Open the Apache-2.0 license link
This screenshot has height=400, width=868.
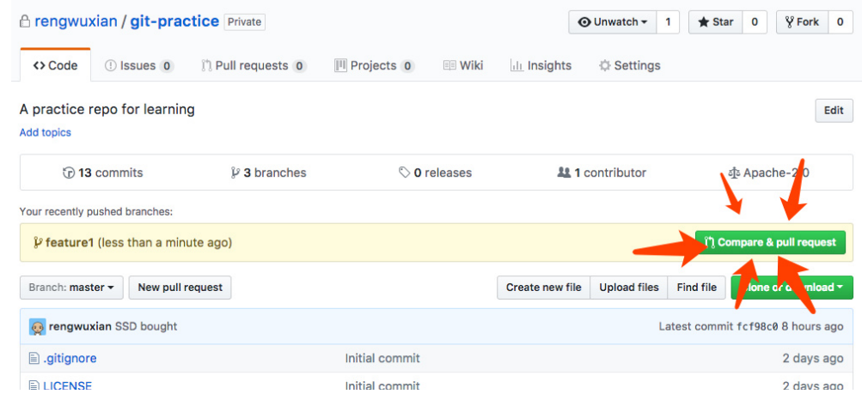[x=769, y=173]
